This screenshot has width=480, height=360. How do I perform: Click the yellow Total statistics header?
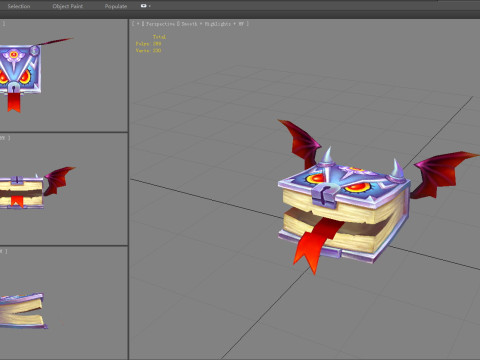[159, 37]
